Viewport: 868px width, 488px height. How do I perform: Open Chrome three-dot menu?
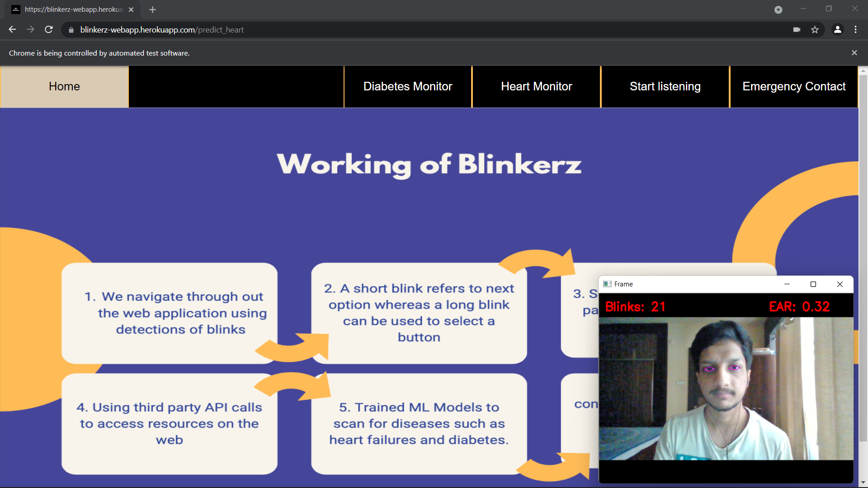click(x=855, y=30)
